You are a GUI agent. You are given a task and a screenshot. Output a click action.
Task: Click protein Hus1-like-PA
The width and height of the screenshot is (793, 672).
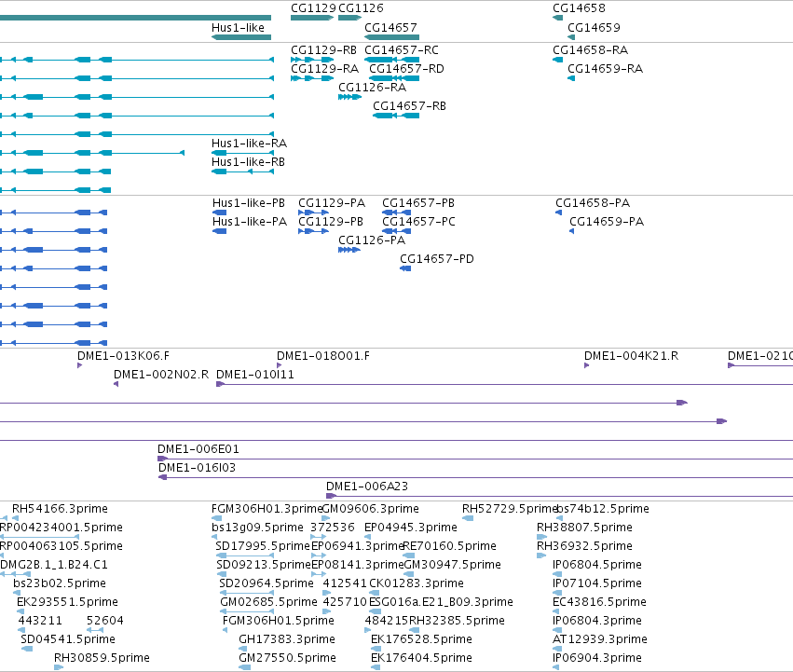tap(250, 222)
